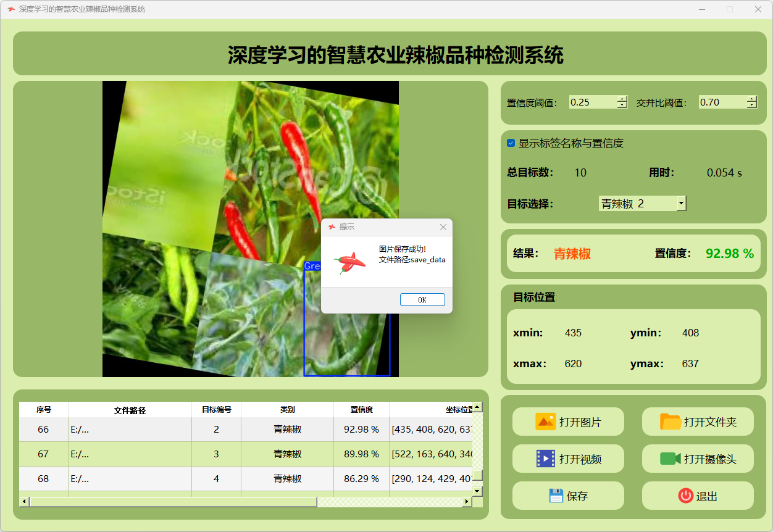This screenshot has width=773, height=532.
Task: Close the 提示 dialog with its X
Action: [x=443, y=227]
